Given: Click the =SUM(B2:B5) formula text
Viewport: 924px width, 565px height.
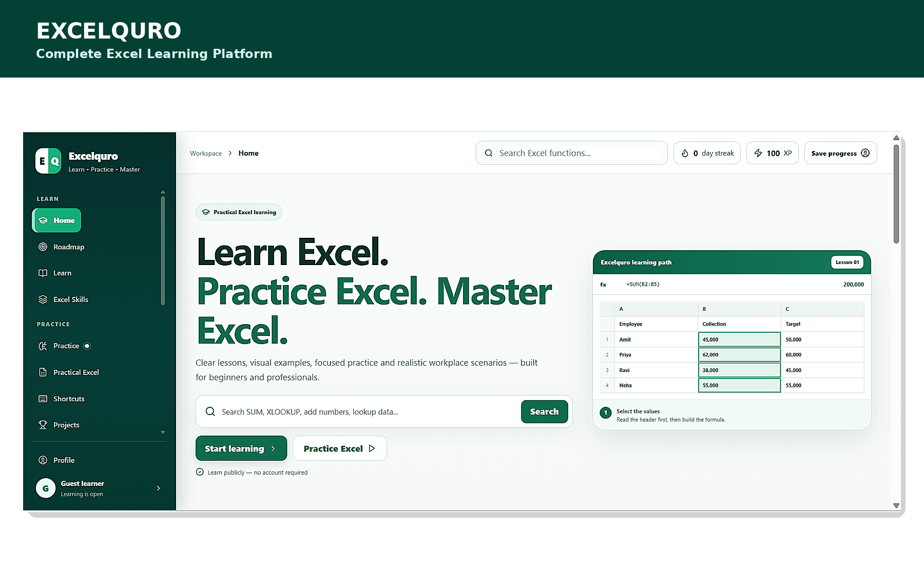Looking at the screenshot, I should click(x=643, y=285).
